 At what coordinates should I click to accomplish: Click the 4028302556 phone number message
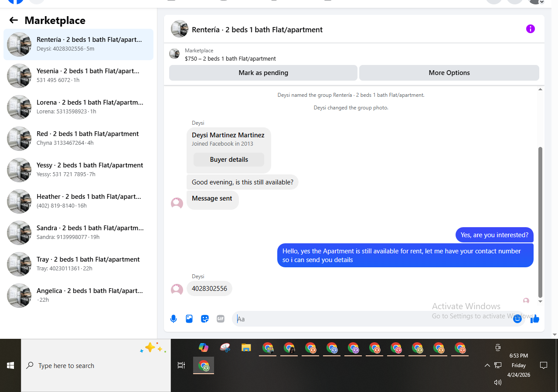tap(209, 289)
